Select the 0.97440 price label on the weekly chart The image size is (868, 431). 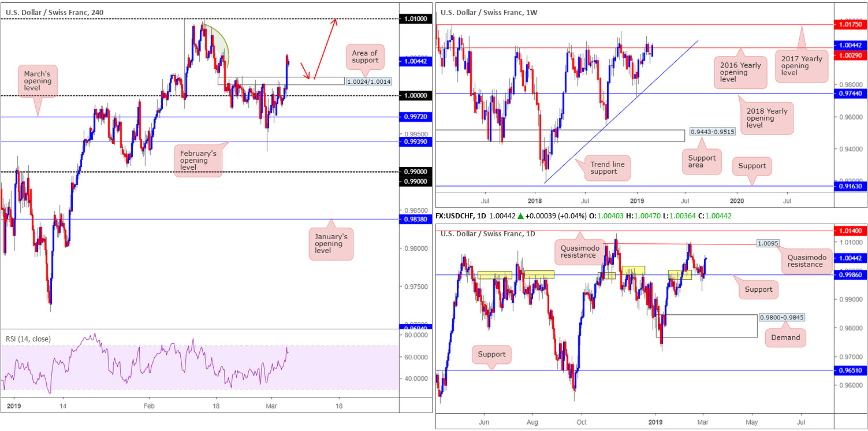point(851,93)
